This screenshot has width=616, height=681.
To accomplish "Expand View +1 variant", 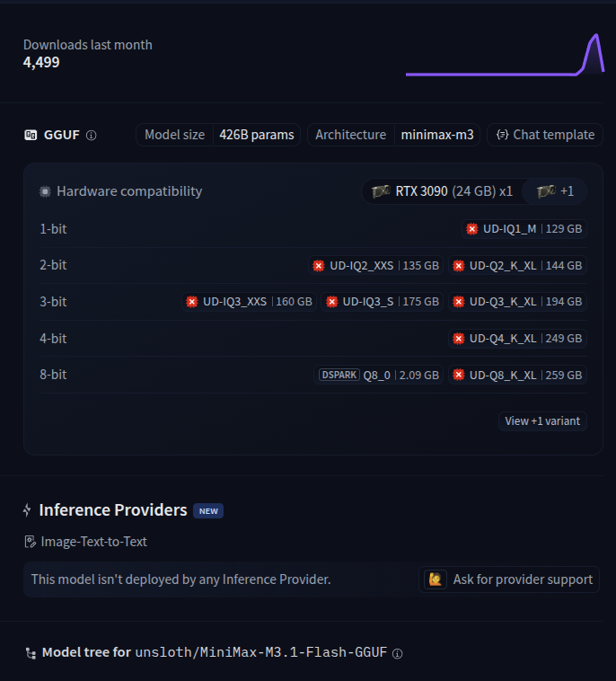I will (x=542, y=420).
